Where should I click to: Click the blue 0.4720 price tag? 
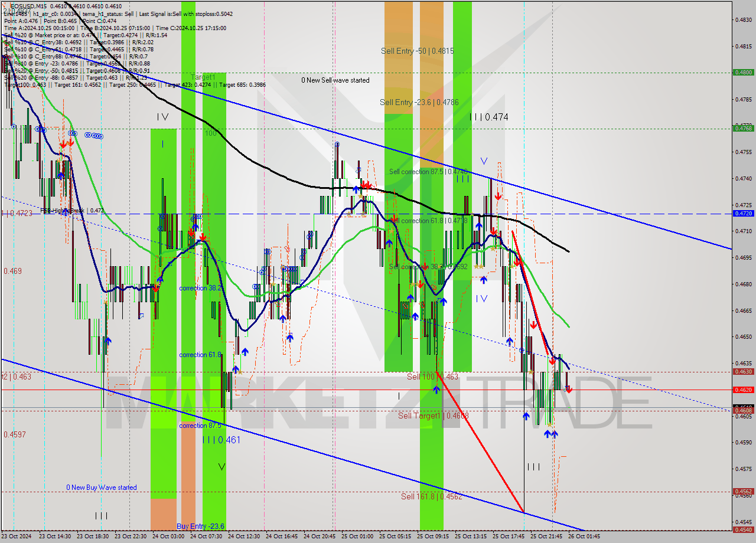[x=743, y=214]
